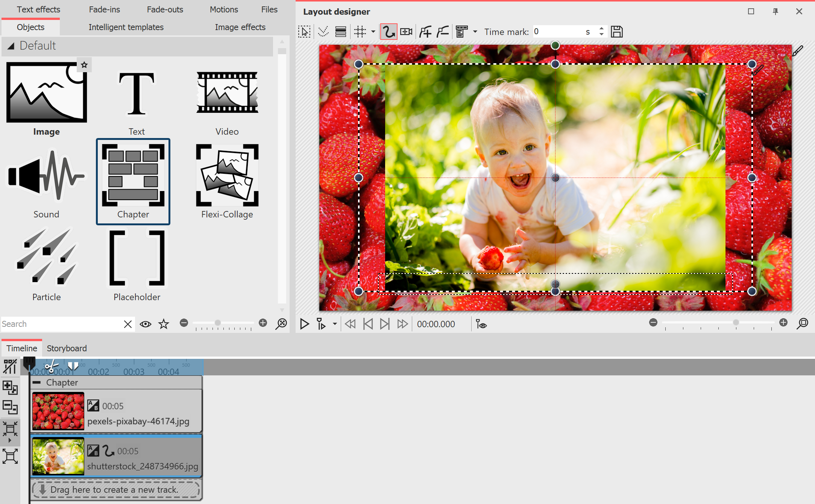Pin the Layout designer panel
The height and width of the screenshot is (504, 815).
coord(775,11)
